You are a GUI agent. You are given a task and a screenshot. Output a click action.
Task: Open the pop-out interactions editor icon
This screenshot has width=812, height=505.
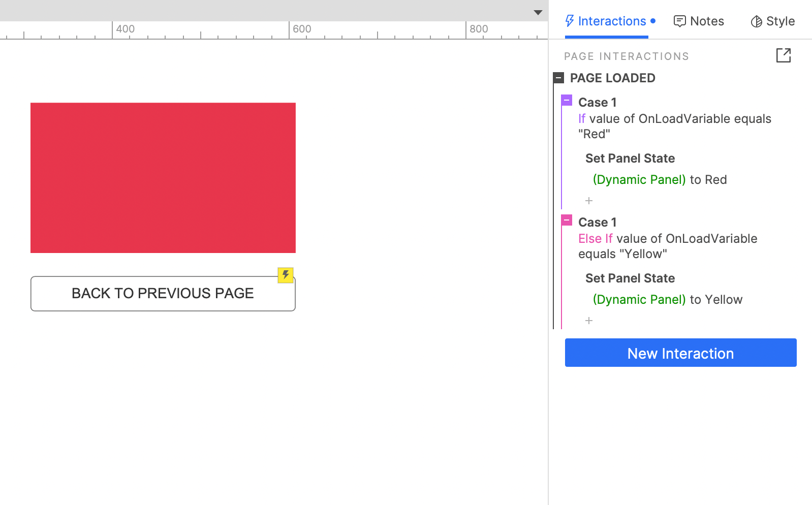(784, 55)
